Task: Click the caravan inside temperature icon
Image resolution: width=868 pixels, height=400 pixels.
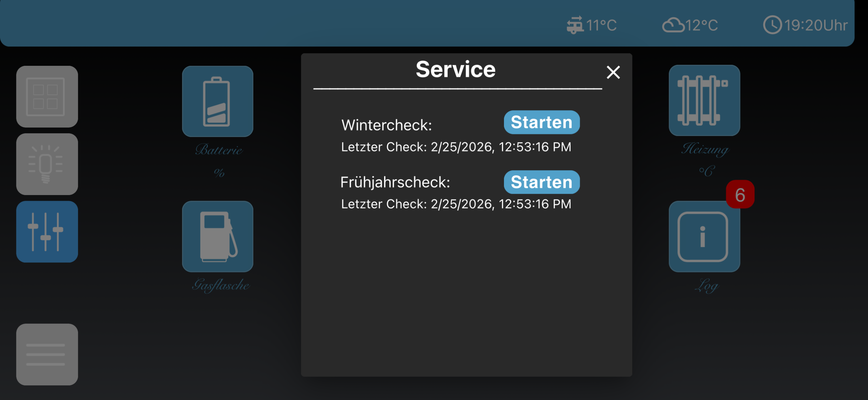Action: click(575, 25)
